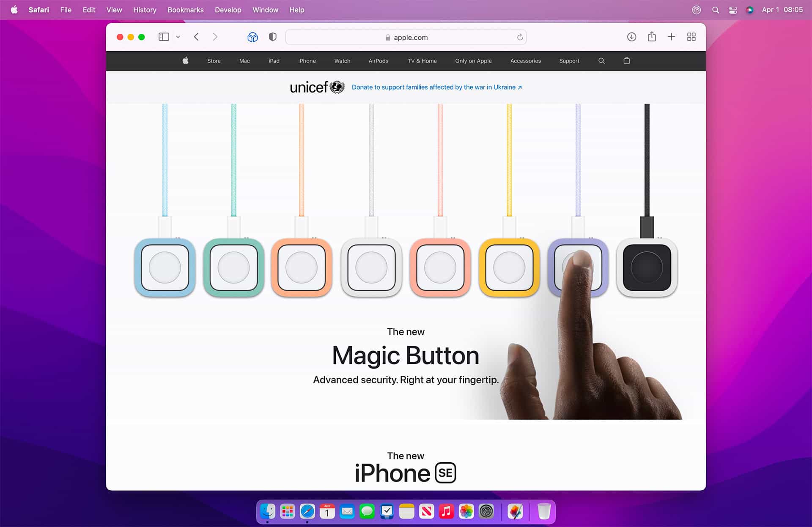This screenshot has height=527, width=812.
Task: Open a new tab with plus icon
Action: point(671,37)
